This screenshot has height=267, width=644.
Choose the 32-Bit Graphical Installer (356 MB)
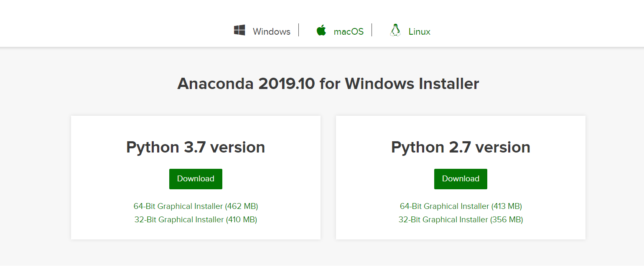click(x=461, y=219)
